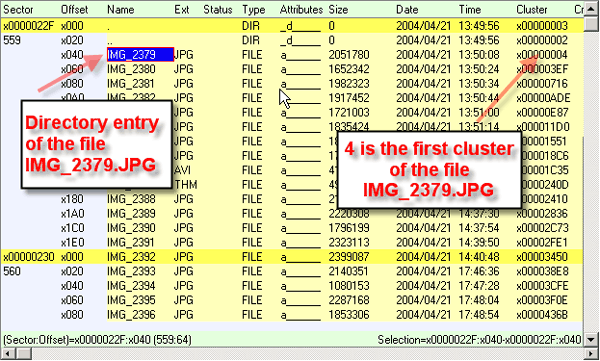Select the IMG_2389 file entry
Image resolution: width=600 pixels, height=361 pixels.
[131, 214]
